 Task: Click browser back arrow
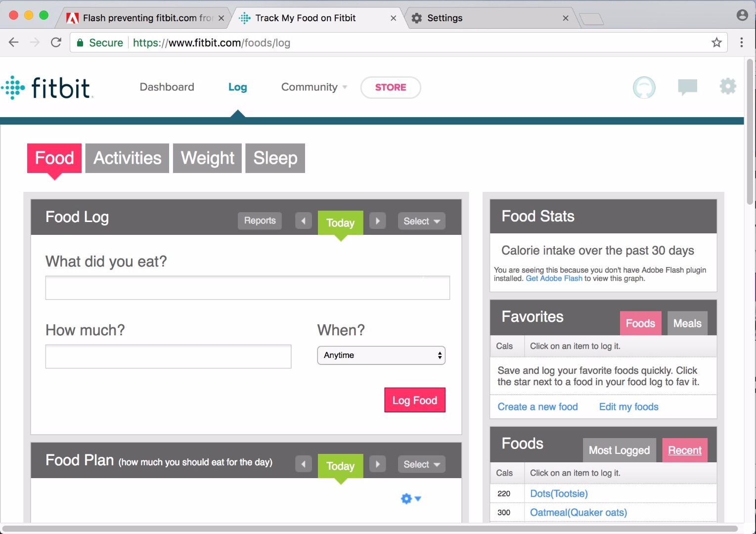click(x=14, y=43)
